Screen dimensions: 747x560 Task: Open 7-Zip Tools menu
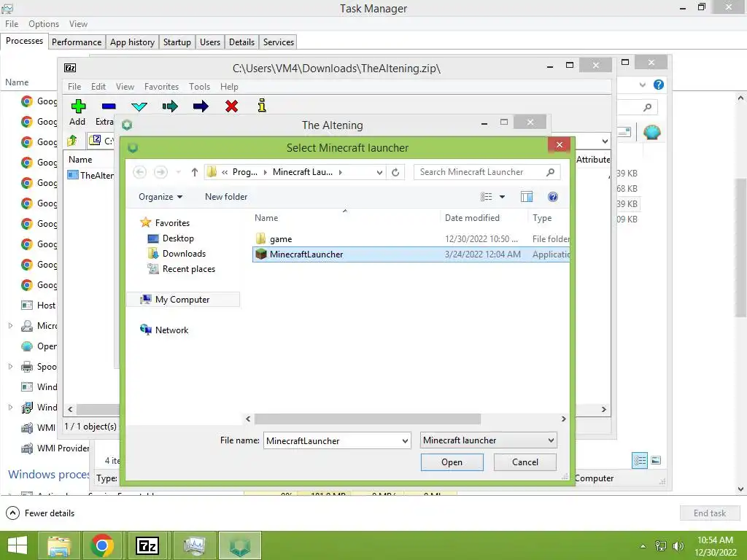(x=199, y=87)
